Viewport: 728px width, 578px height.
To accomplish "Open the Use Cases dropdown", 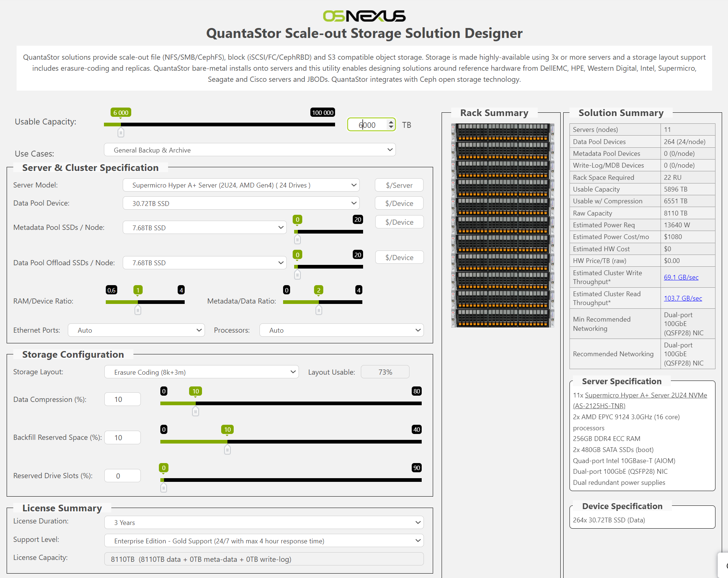I will click(x=250, y=150).
